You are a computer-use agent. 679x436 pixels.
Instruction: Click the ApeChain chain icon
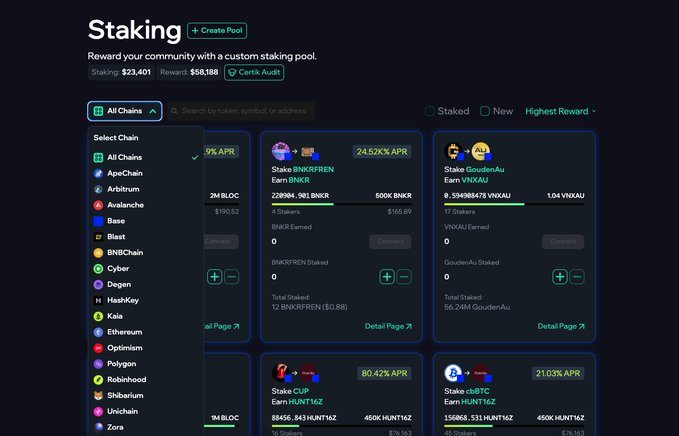[98, 173]
